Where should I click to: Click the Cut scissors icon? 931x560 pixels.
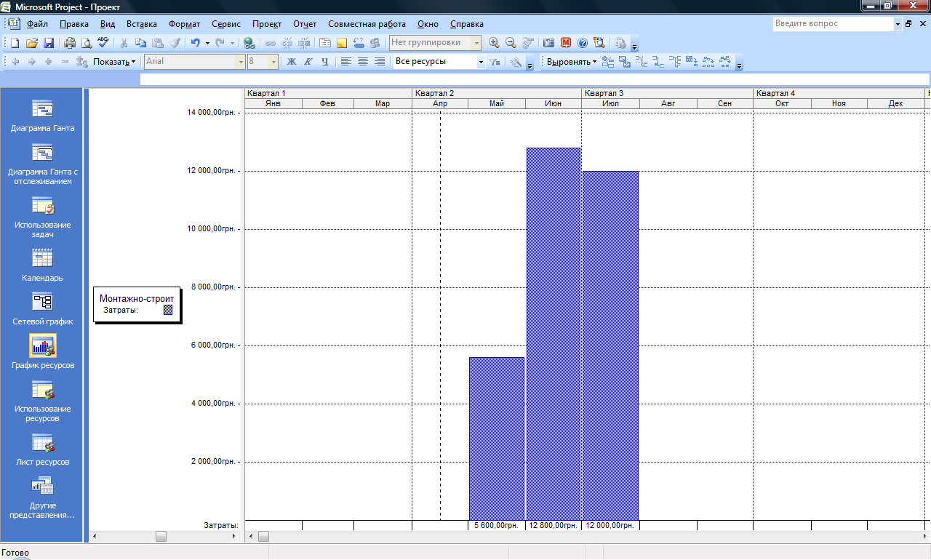[x=124, y=43]
